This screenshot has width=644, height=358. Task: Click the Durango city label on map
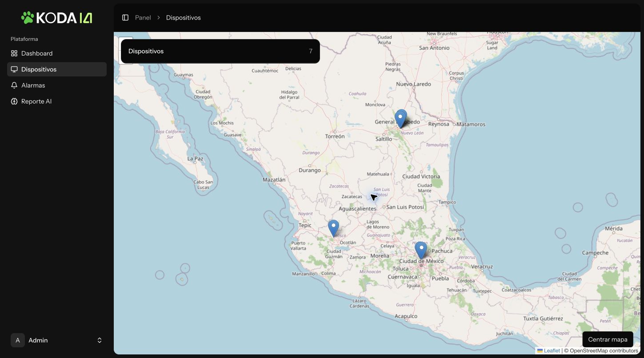click(x=310, y=170)
